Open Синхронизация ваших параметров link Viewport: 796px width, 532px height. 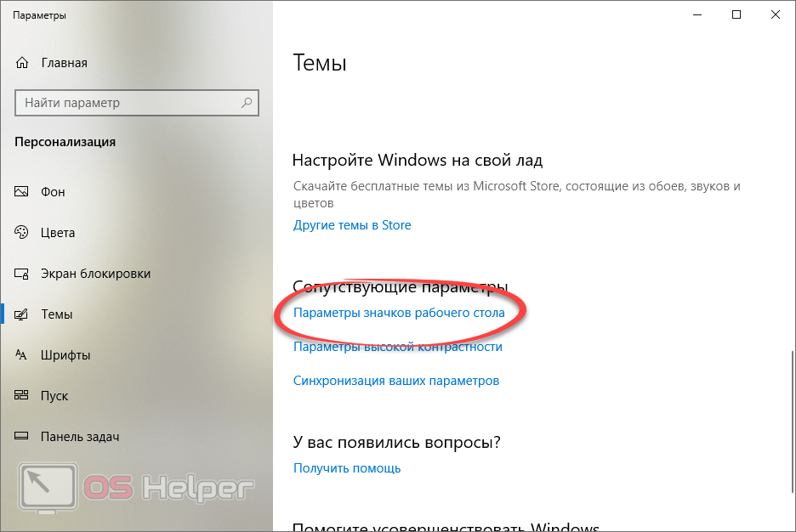click(x=396, y=381)
